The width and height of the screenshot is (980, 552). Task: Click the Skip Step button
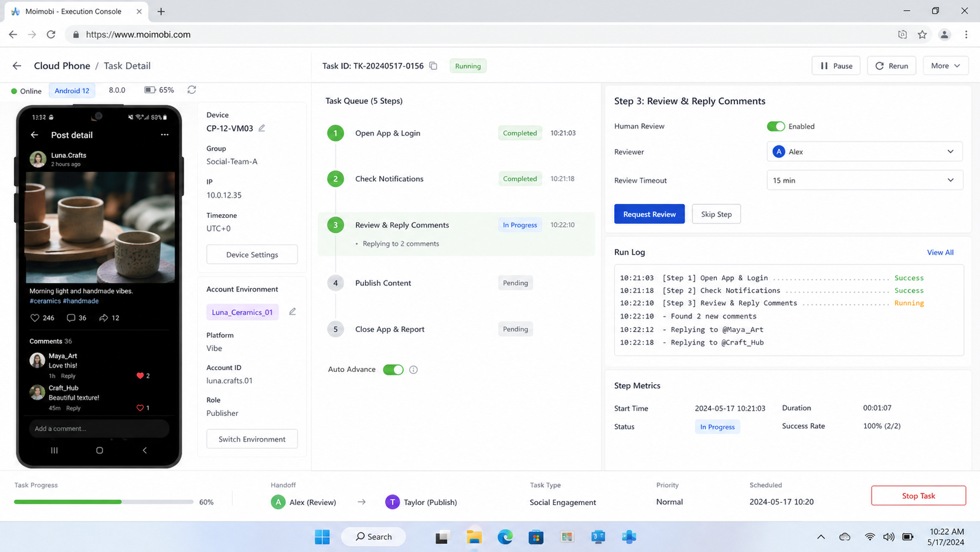[716, 214]
